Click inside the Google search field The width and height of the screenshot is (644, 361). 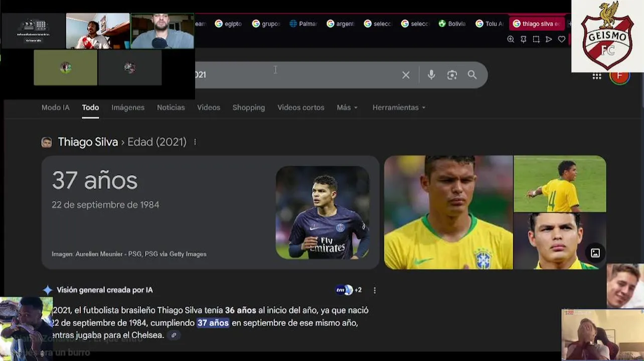[296, 75]
